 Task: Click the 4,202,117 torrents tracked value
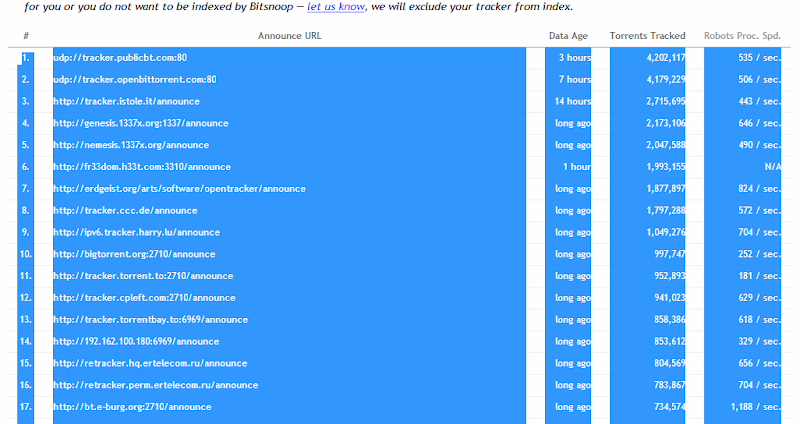click(666, 58)
